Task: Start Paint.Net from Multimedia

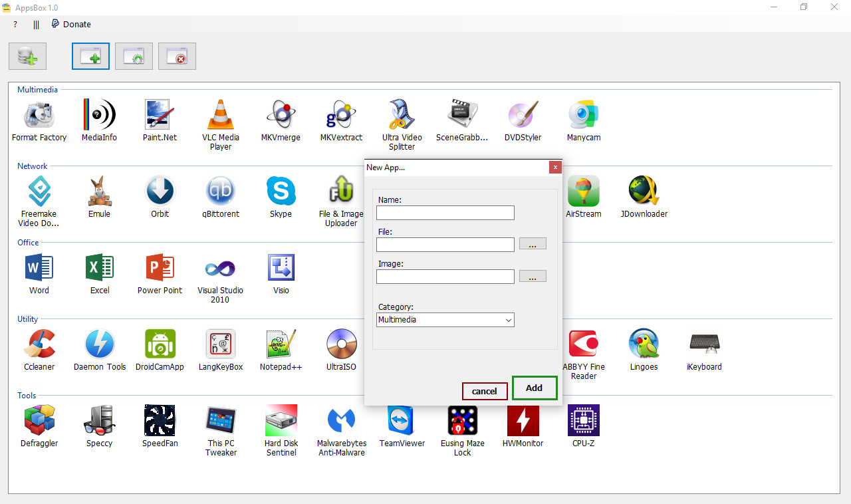Action: click(160, 115)
